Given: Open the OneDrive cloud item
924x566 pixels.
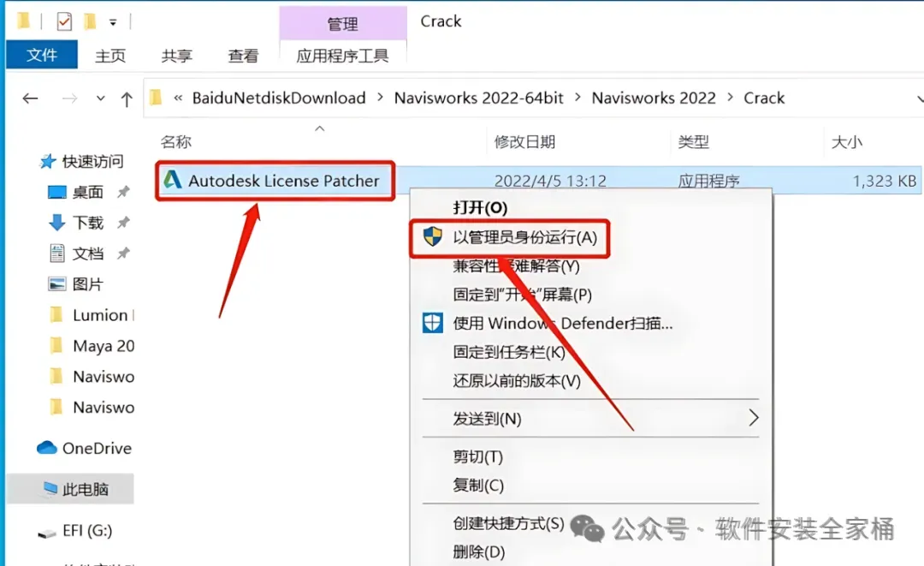Looking at the screenshot, I should [84, 449].
